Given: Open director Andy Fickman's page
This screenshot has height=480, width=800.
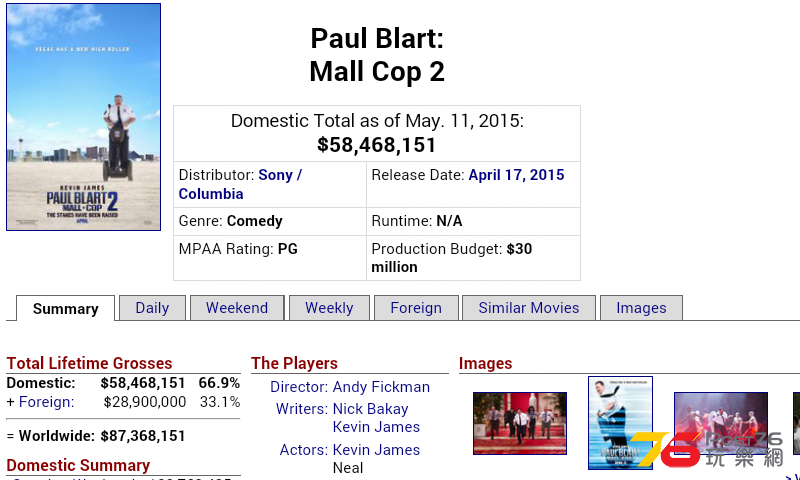Looking at the screenshot, I should (x=381, y=387).
